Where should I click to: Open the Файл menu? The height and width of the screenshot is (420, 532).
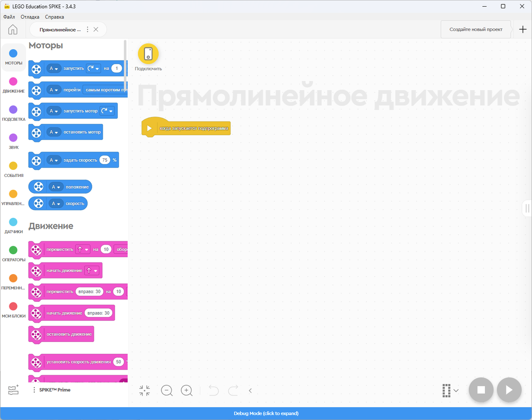point(8,16)
